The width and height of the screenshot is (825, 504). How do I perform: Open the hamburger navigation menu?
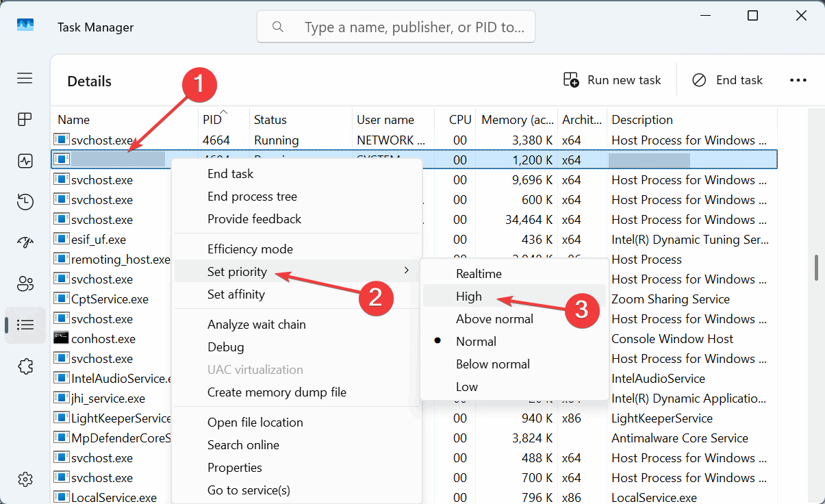pos(25,78)
